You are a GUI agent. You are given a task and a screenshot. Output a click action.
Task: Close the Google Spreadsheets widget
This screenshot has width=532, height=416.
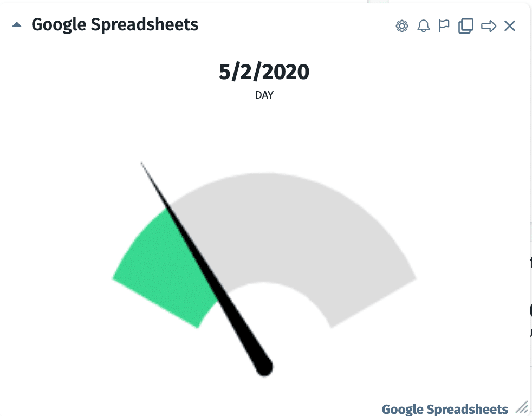[510, 26]
